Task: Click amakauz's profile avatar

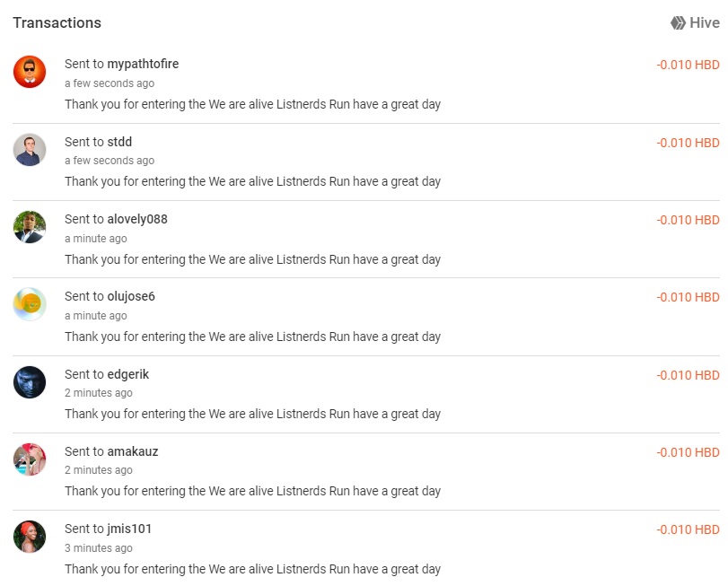Action: point(30,459)
